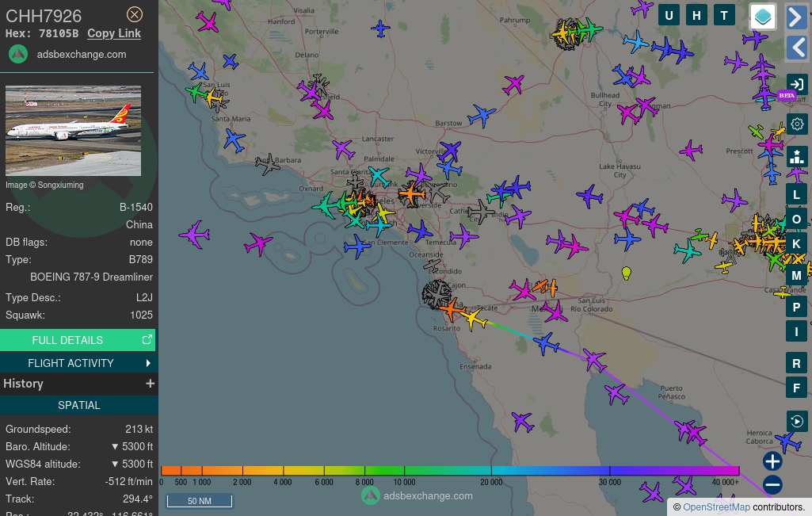Screen dimensions: 812x516
Task: Select the purple aircraft south of Ensenada
Action: 523,422
